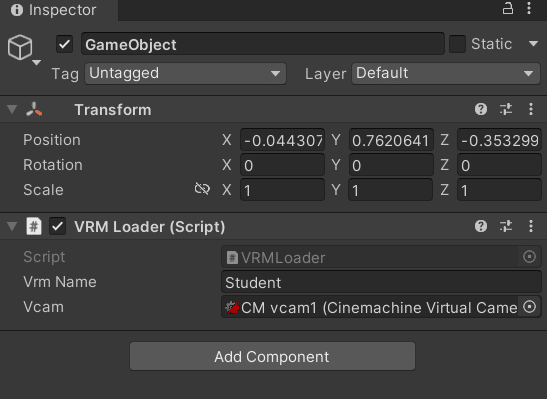Open object picker for Vcam field
The height and width of the screenshot is (399, 547).
point(529,307)
